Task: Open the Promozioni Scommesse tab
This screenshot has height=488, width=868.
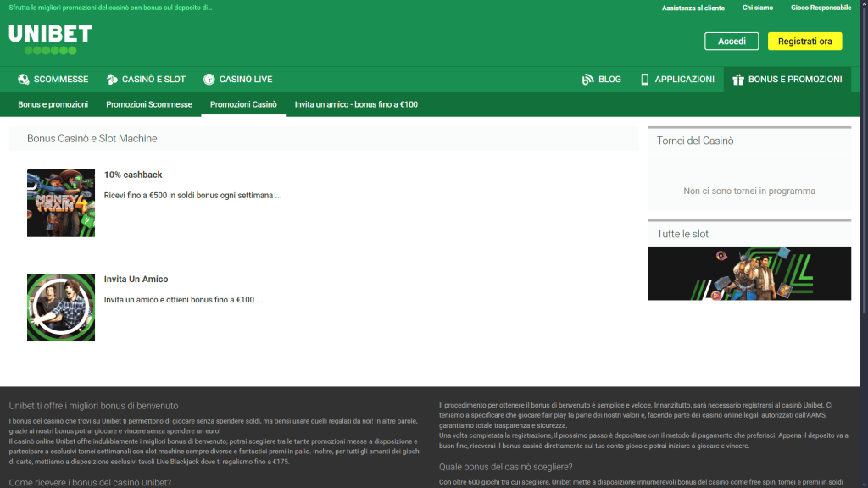Action: (x=149, y=105)
